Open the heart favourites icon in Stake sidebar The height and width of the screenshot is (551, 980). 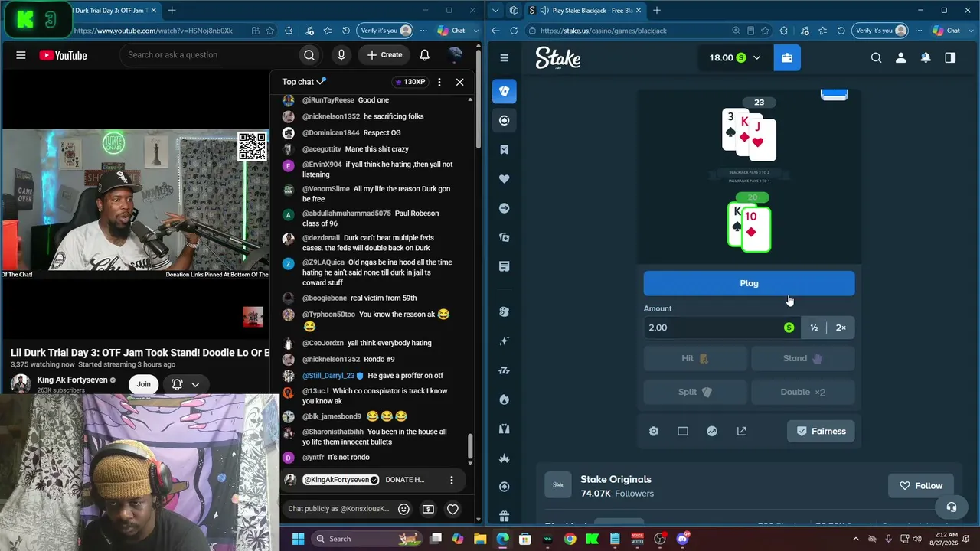pyautogui.click(x=504, y=179)
